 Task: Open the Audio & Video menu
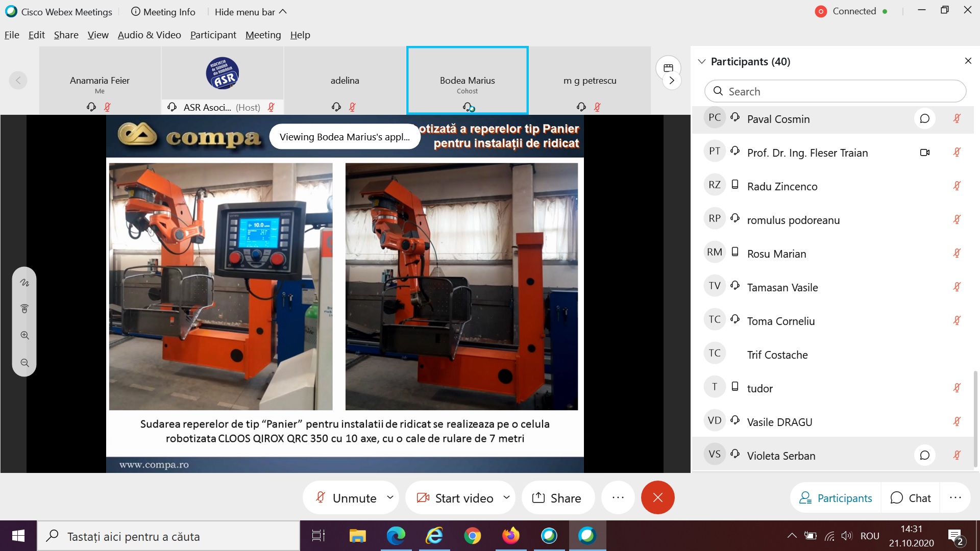[149, 35]
